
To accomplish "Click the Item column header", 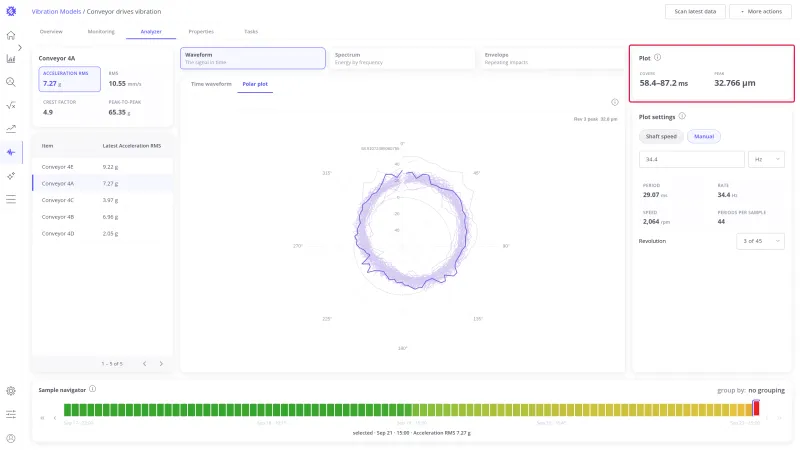I will click(x=47, y=146).
